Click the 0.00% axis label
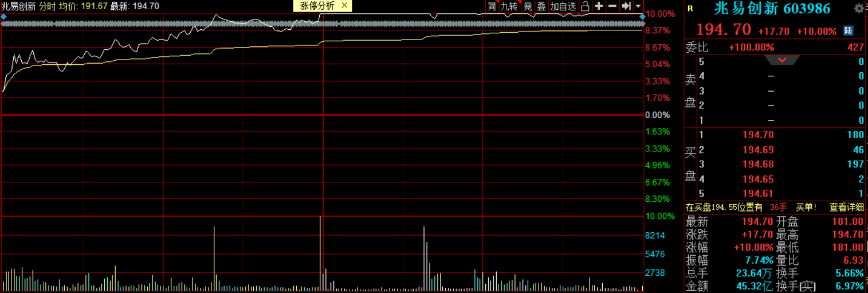This screenshot has width=868, height=293. click(657, 115)
